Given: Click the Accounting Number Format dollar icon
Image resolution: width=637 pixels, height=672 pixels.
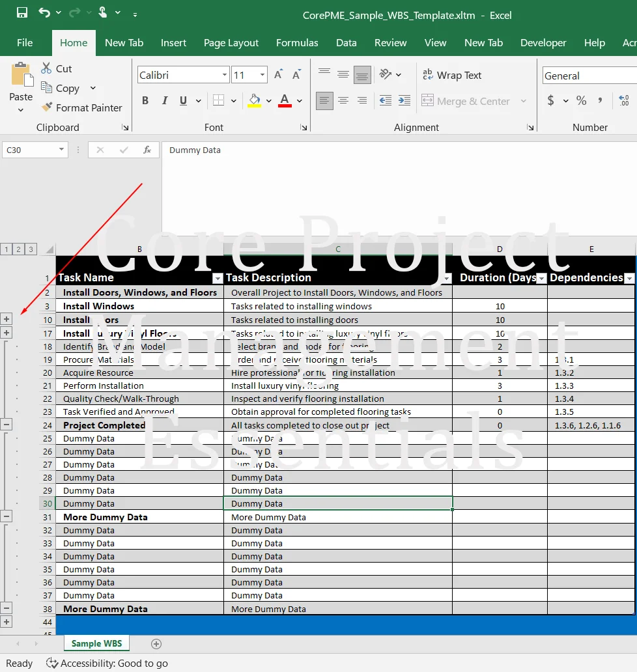Looking at the screenshot, I should tap(550, 101).
